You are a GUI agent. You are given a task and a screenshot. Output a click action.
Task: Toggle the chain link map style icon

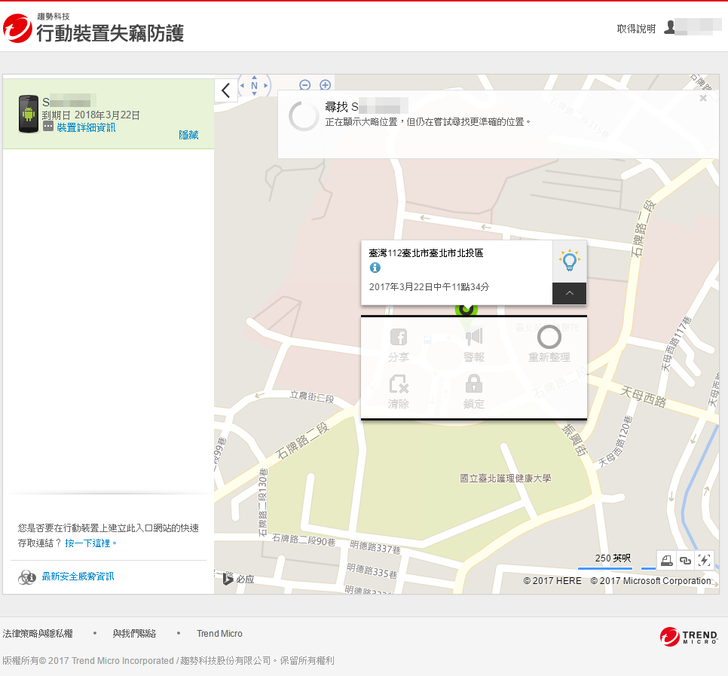click(685, 560)
